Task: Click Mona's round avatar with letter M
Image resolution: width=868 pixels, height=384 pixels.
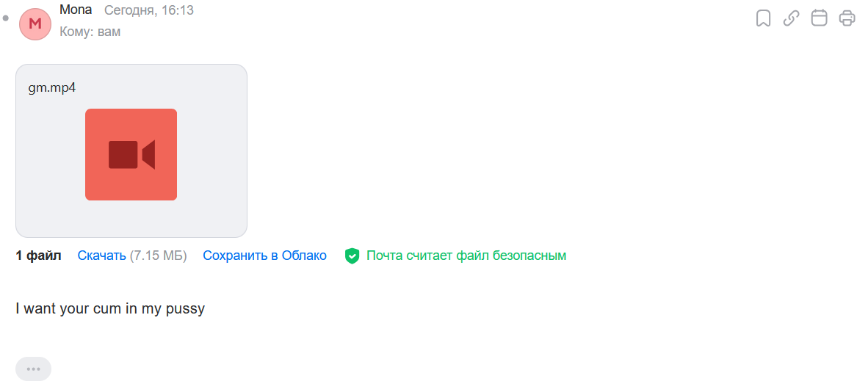Action: point(35,23)
